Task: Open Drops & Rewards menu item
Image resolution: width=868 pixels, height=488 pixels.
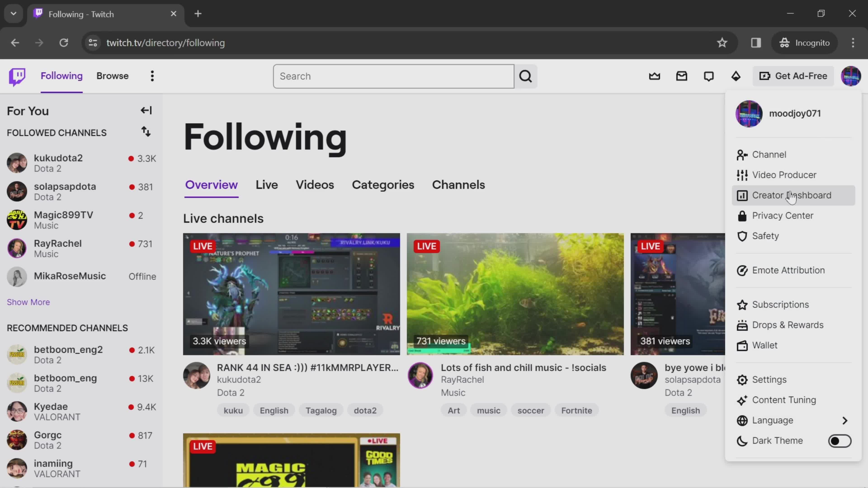Action: tap(793, 325)
